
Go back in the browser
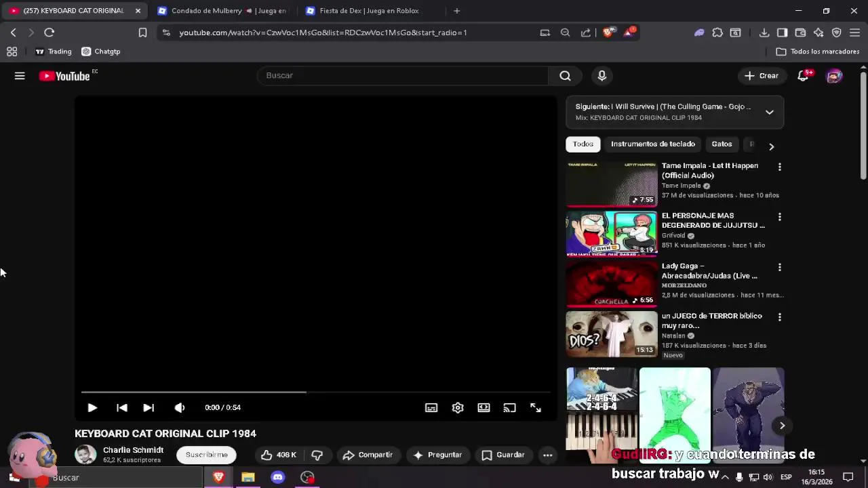(x=13, y=33)
